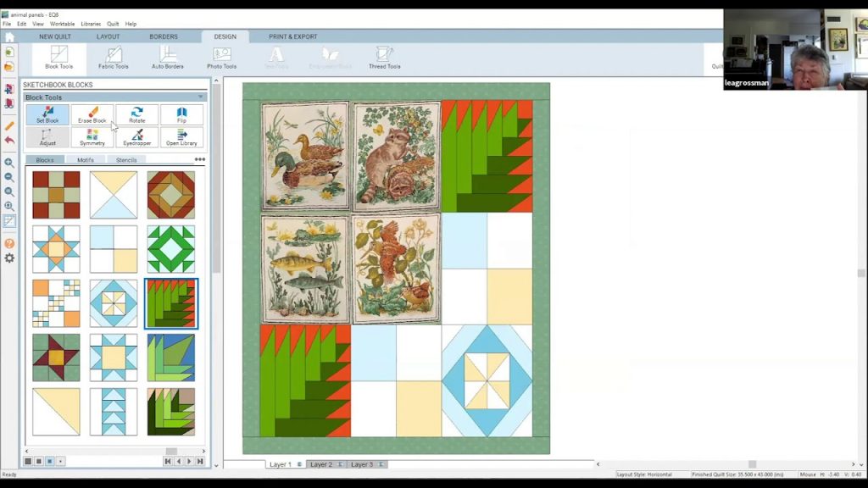Create a new project from the sidebar
The height and width of the screenshot is (488, 868).
coord(9,52)
